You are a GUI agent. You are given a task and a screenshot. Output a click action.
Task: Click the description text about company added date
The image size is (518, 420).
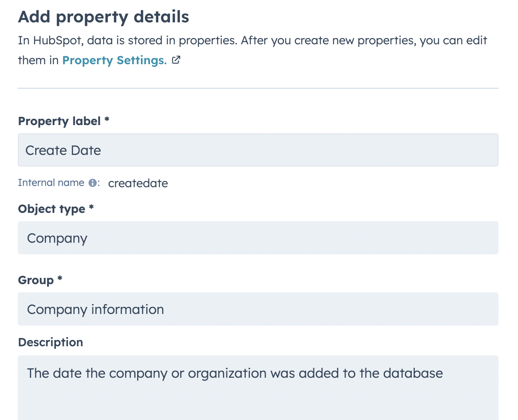(x=235, y=373)
